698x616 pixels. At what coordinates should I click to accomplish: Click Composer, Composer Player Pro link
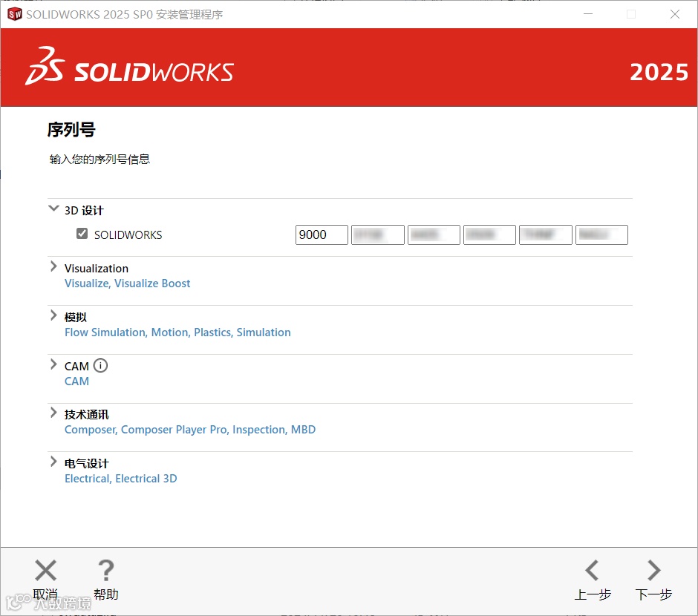click(190, 430)
